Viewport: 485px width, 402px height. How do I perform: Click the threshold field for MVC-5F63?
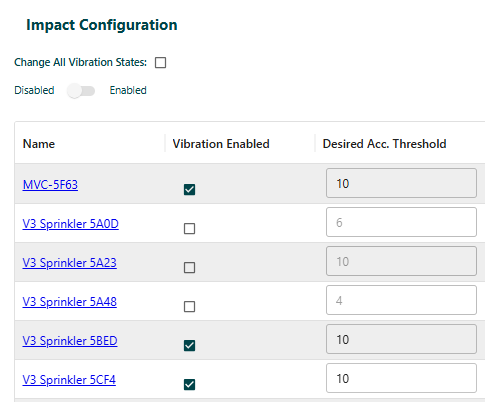[401, 183]
